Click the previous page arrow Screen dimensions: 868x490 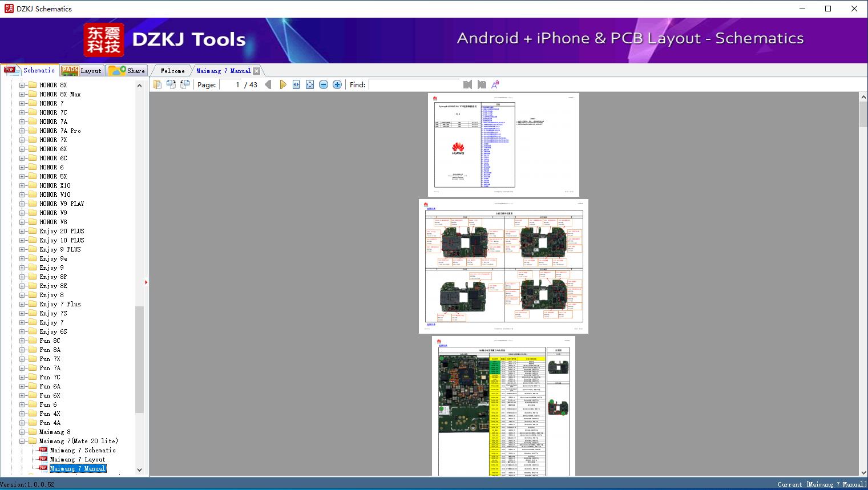pyautogui.click(x=268, y=84)
